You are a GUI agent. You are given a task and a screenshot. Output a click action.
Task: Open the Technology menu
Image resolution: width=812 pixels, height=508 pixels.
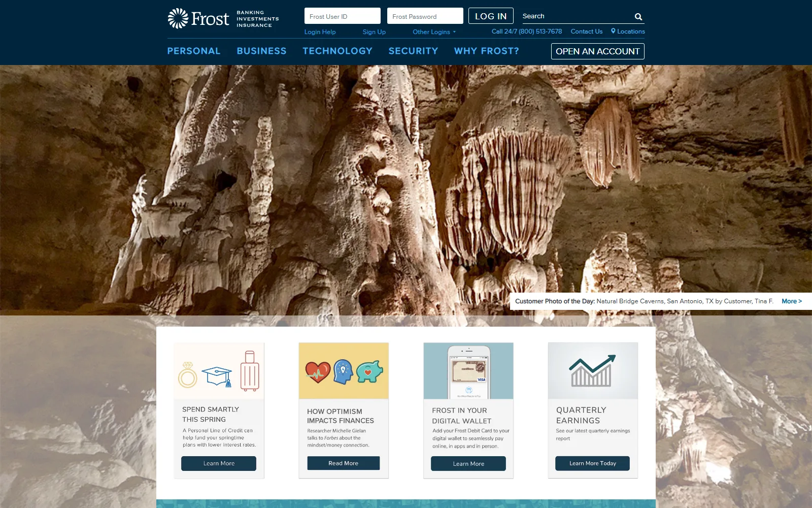[337, 51]
